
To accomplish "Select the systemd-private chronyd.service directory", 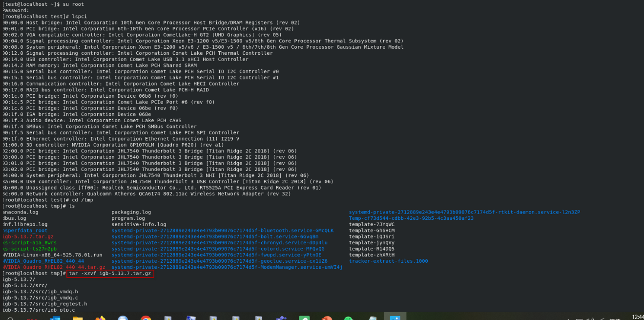I will 219,242.
